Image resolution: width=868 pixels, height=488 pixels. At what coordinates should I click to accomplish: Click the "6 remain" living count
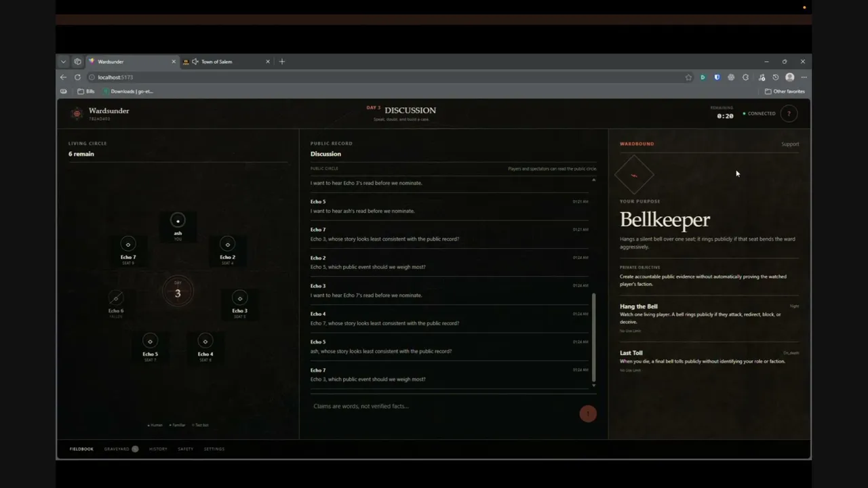click(81, 154)
